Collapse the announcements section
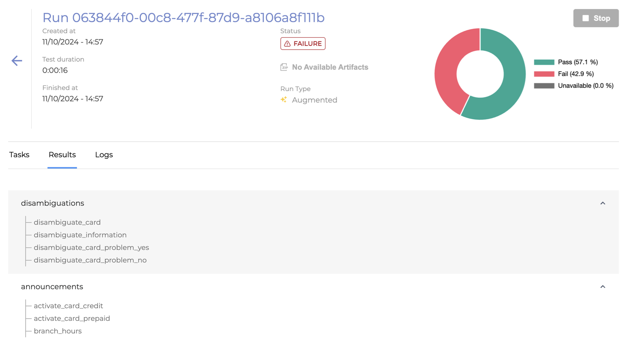The width and height of the screenshot is (644, 364). pos(603,287)
